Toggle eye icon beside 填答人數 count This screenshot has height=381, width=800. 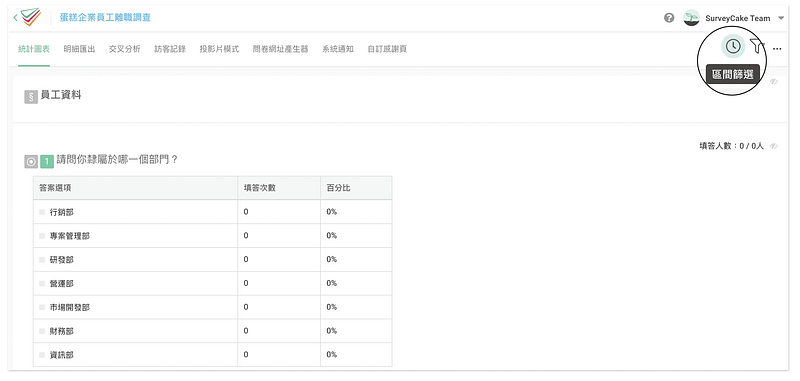coord(774,146)
